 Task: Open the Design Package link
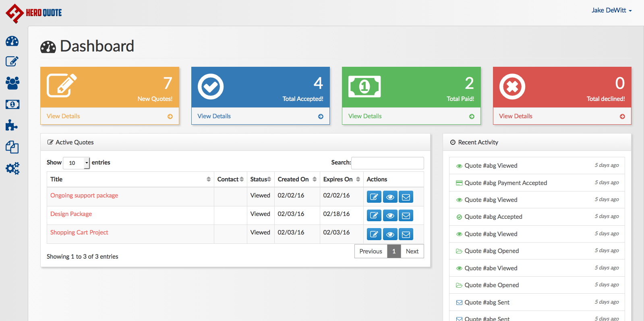[71, 214]
